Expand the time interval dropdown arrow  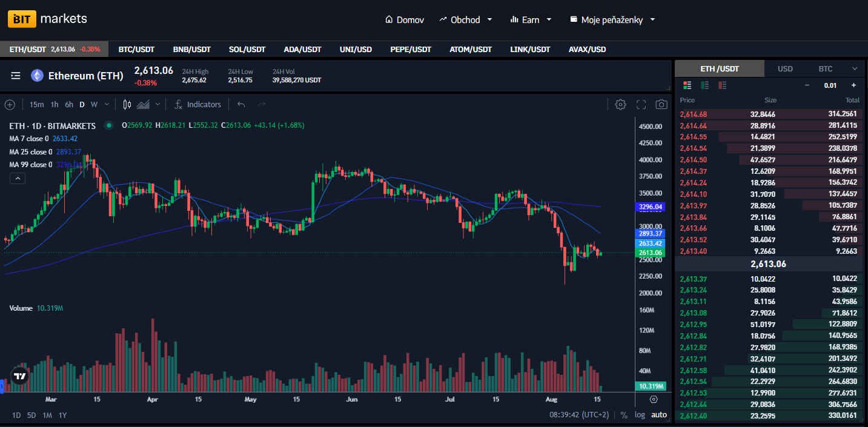click(107, 104)
